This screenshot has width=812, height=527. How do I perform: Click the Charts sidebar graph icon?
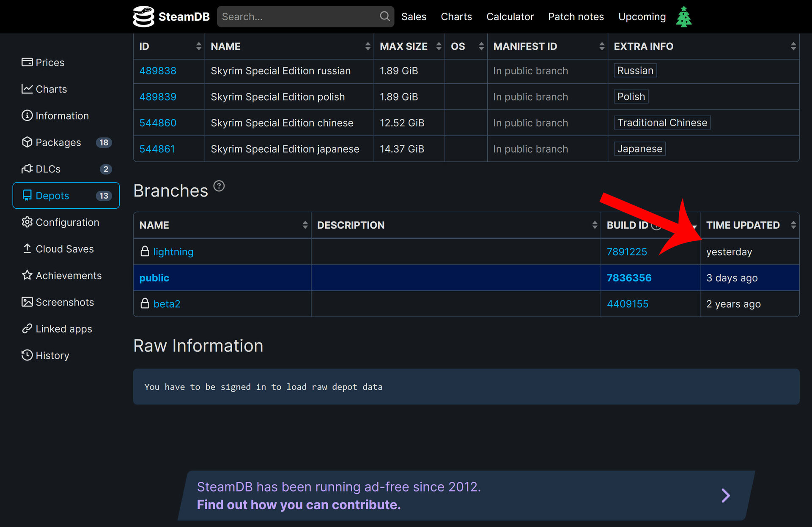point(27,89)
